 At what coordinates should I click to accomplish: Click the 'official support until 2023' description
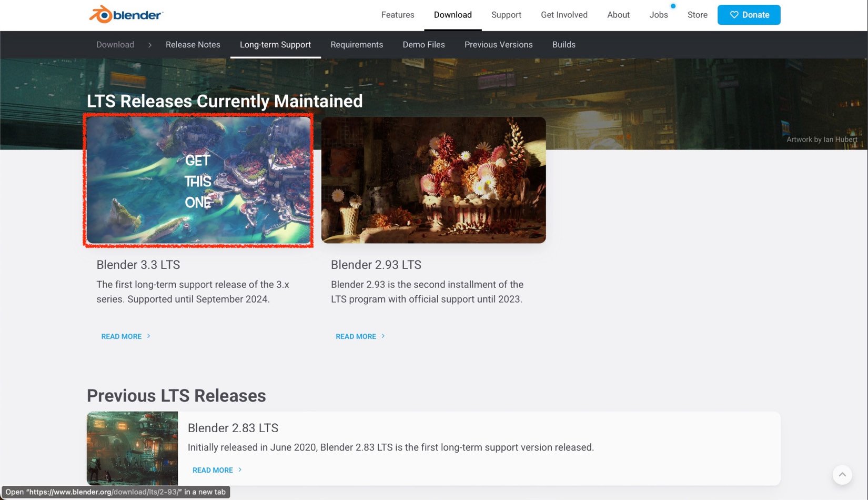pos(427,292)
